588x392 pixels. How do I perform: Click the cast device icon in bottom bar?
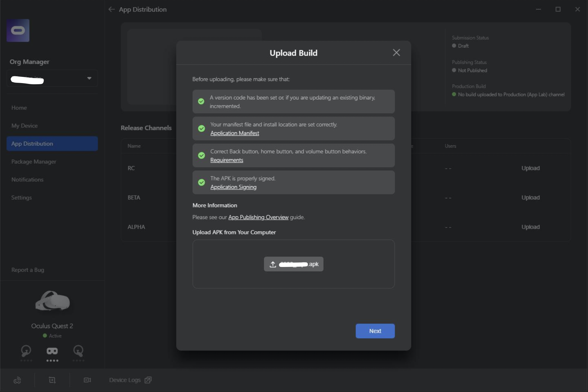17,380
